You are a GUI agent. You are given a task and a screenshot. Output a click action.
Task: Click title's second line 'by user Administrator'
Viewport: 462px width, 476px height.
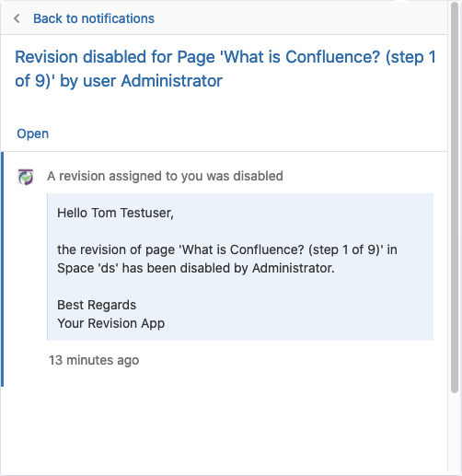141,81
